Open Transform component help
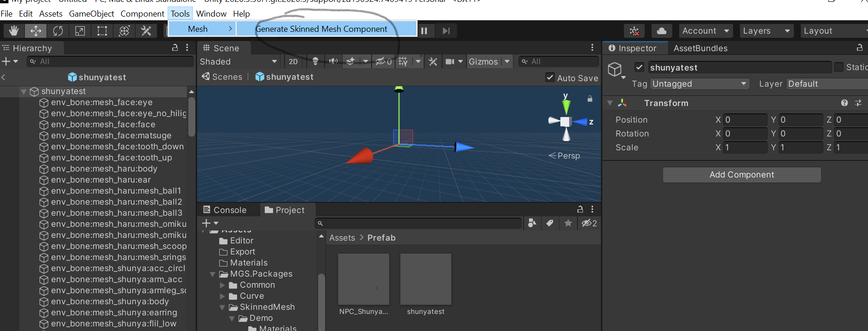Viewport: 868px width, 331px height. [x=845, y=103]
